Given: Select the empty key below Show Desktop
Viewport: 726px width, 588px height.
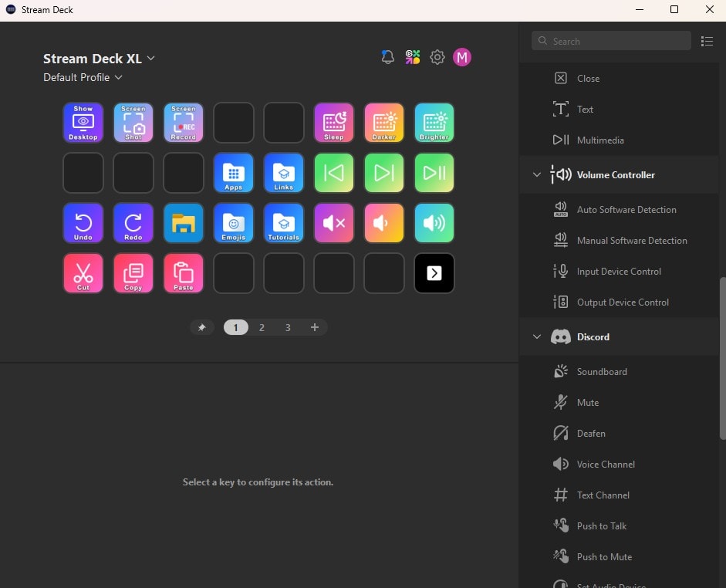Looking at the screenshot, I should tap(83, 173).
